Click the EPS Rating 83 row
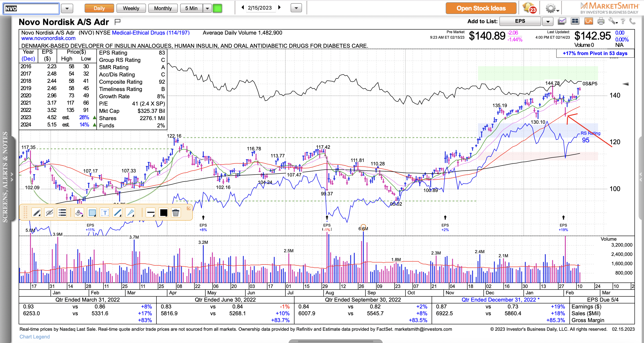 [132, 53]
